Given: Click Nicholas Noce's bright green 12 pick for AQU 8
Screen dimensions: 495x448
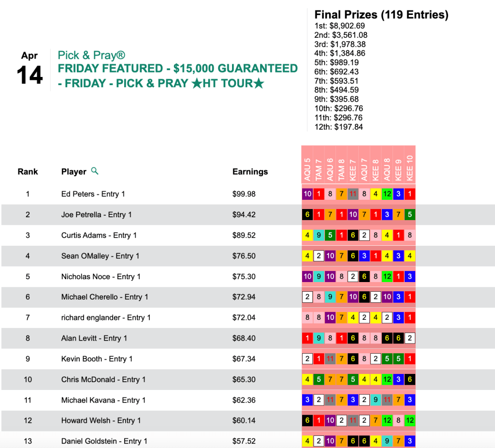Looking at the screenshot, I should pos(387,277).
